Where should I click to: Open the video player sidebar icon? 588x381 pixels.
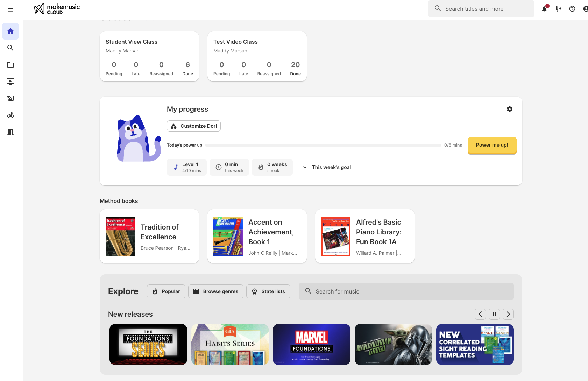pyautogui.click(x=10, y=82)
